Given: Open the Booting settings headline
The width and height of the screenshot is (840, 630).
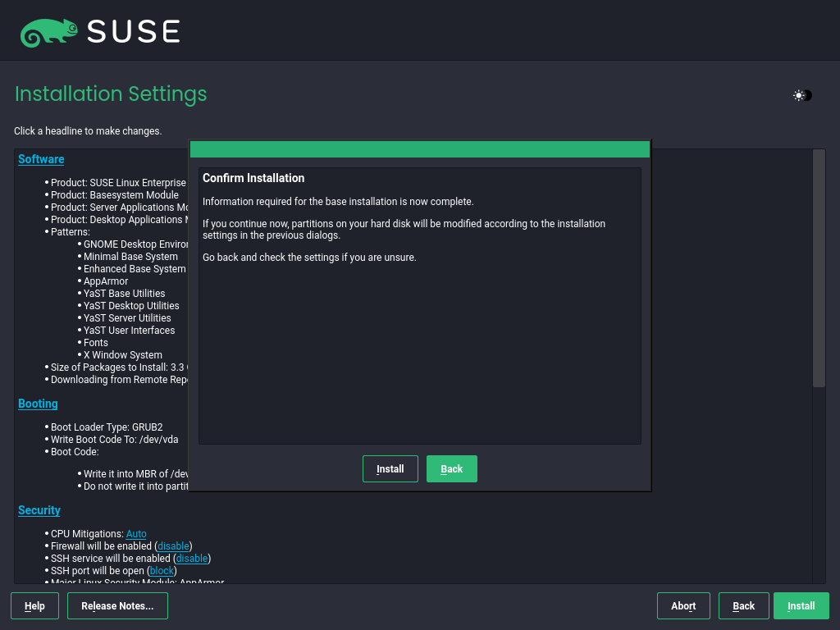Looking at the screenshot, I should pos(38,404).
